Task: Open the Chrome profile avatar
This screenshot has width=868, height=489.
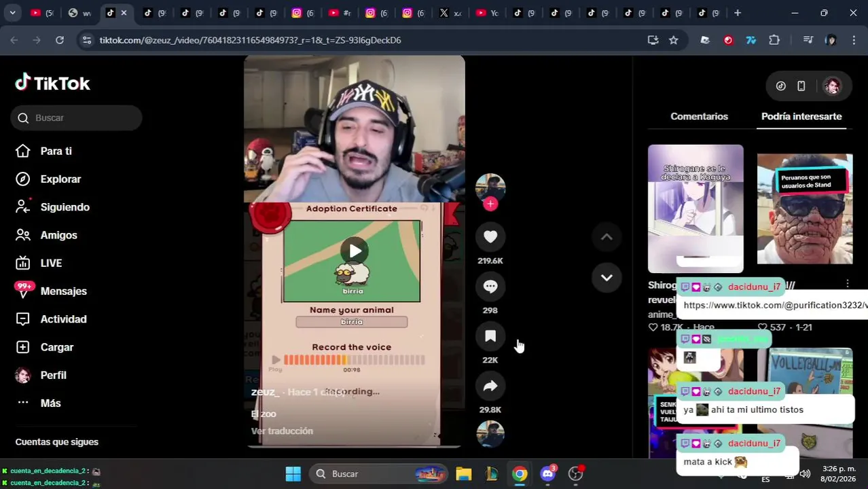Action: coord(831,40)
